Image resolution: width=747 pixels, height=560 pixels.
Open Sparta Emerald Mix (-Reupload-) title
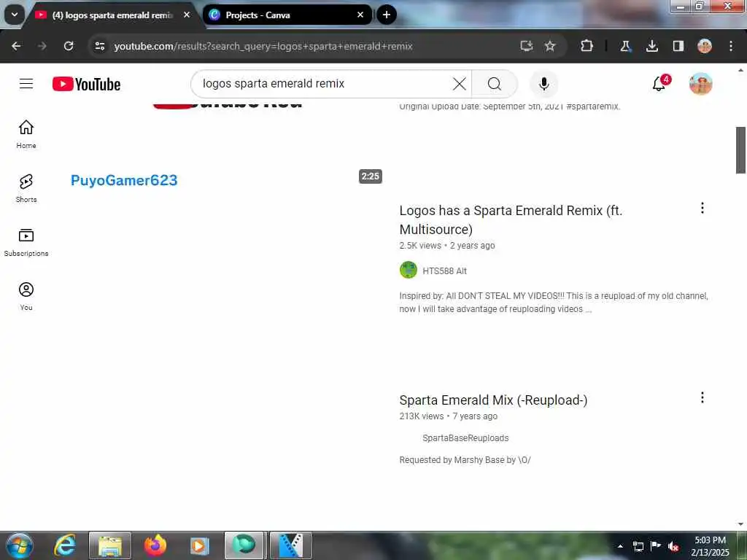[493, 400]
